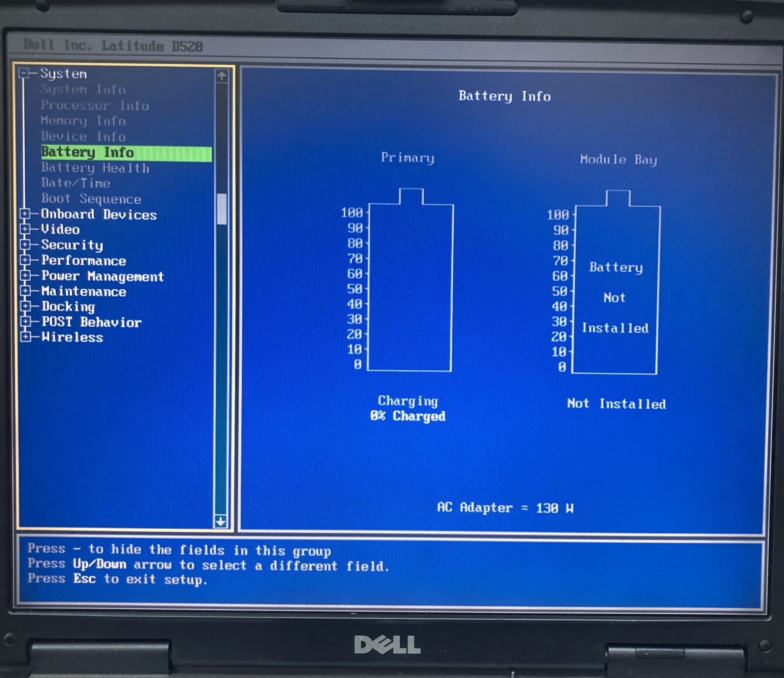The image size is (784, 678).
Task: Click the Performance label
Action: pyautogui.click(x=84, y=260)
